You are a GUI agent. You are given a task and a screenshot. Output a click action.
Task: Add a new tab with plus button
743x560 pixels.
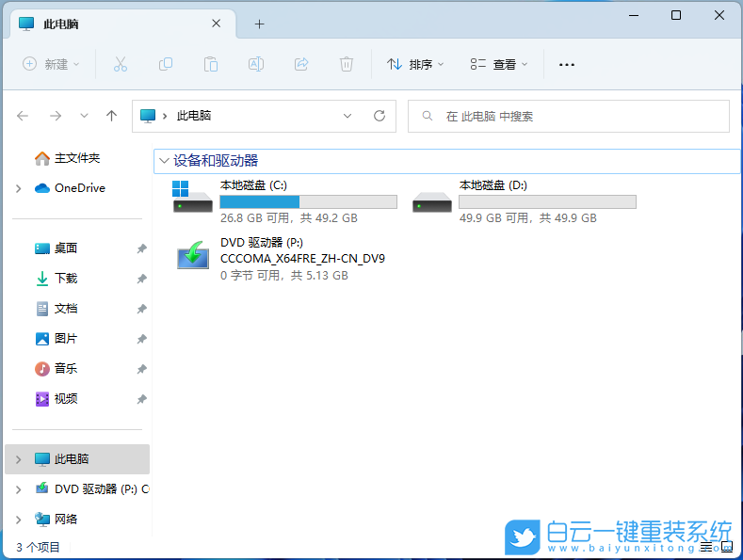[x=259, y=24]
